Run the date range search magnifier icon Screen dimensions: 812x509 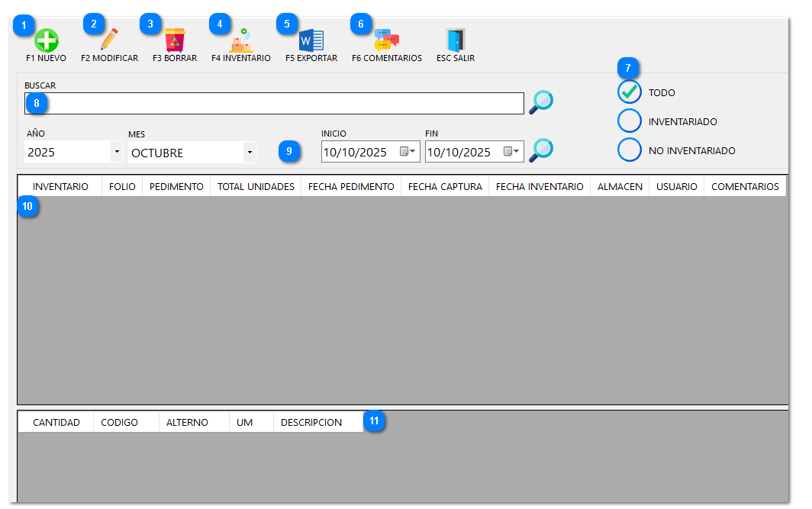point(541,150)
